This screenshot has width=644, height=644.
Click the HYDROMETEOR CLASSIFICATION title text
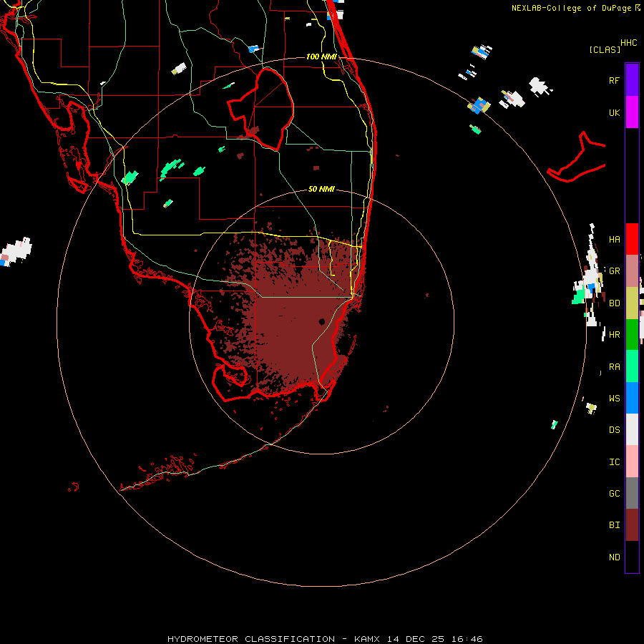coord(251,639)
